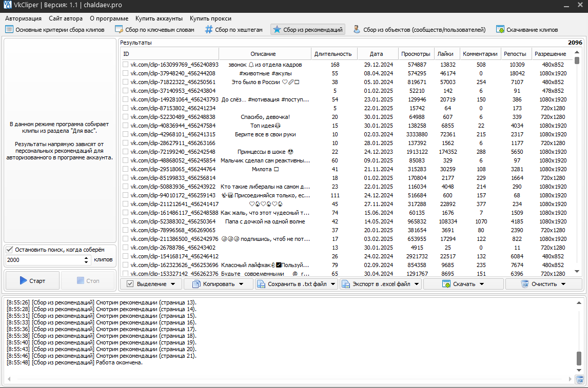Click the pencil icon of Сбор по ключевым словам
Screen dimensions: 588x388
pos(119,29)
